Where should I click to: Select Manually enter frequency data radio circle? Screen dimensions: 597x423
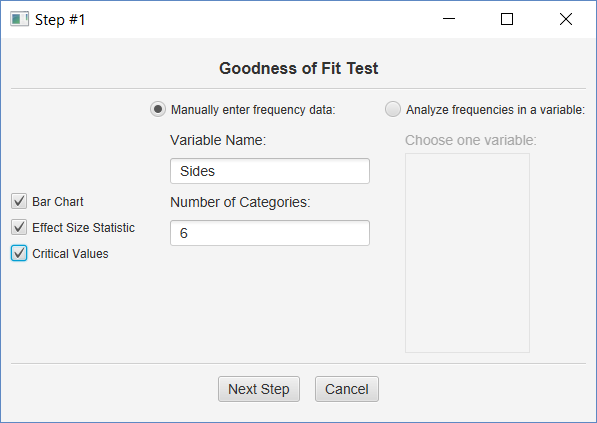[x=158, y=109]
